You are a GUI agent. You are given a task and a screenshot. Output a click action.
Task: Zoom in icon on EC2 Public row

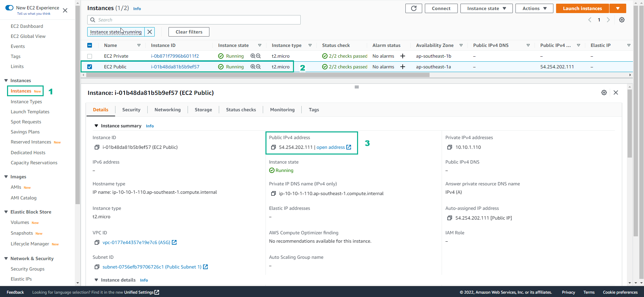click(253, 67)
